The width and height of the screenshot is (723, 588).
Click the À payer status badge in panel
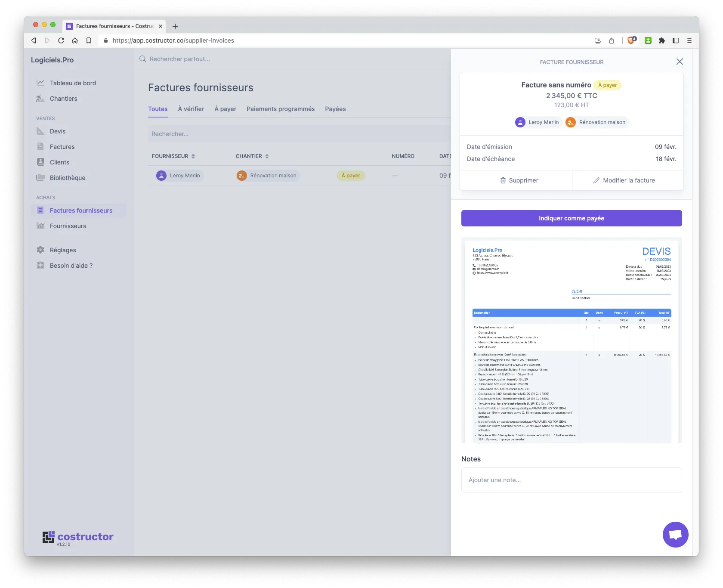(x=607, y=85)
